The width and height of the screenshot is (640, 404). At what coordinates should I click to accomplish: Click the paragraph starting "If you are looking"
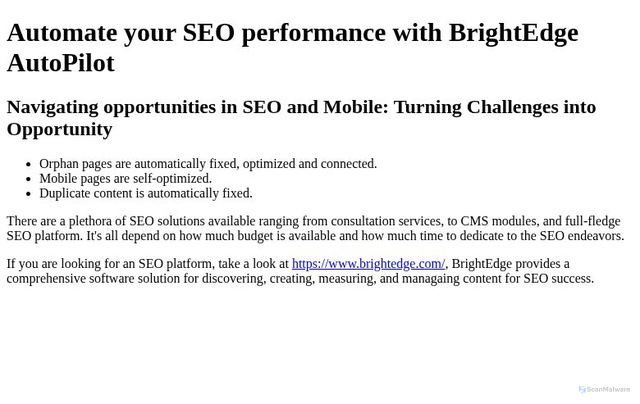pyautogui.click(x=148, y=264)
